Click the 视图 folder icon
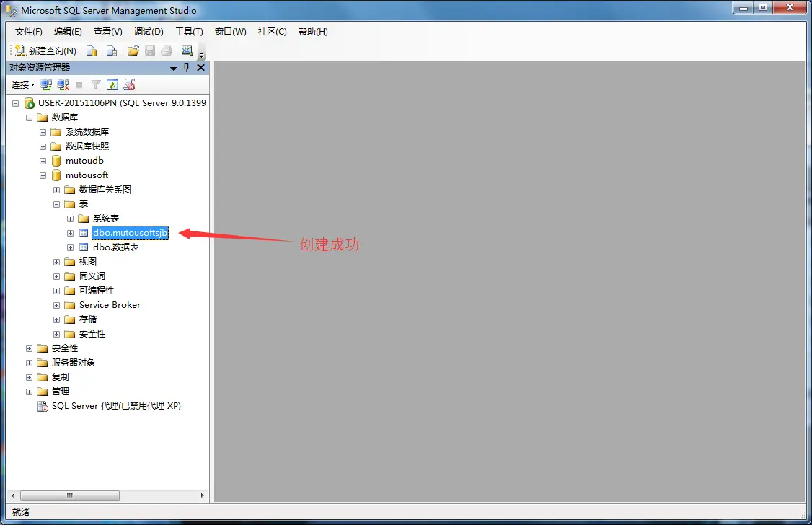The image size is (812, 525). click(69, 262)
